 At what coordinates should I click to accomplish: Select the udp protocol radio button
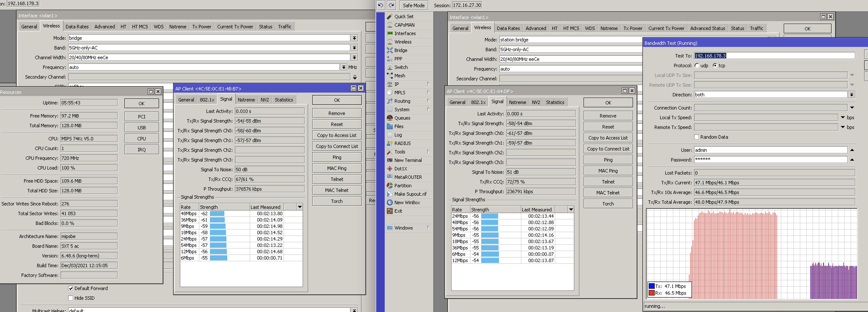pos(697,66)
